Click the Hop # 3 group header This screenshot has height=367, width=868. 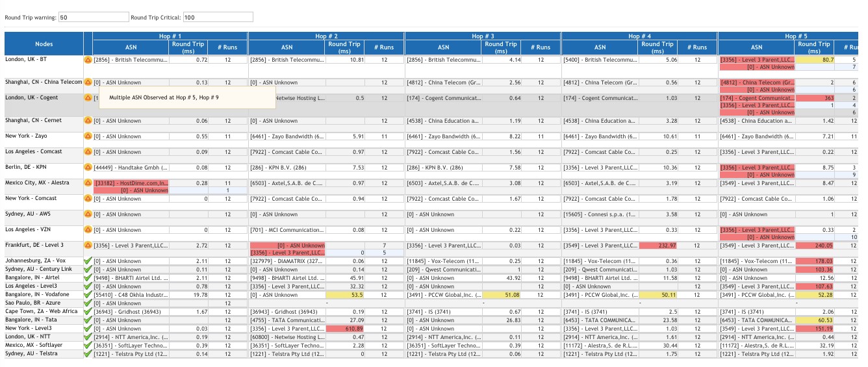coord(483,36)
